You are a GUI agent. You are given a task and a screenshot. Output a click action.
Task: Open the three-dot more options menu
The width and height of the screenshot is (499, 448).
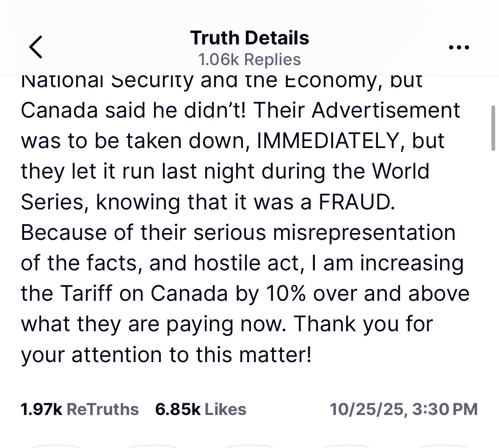(459, 47)
